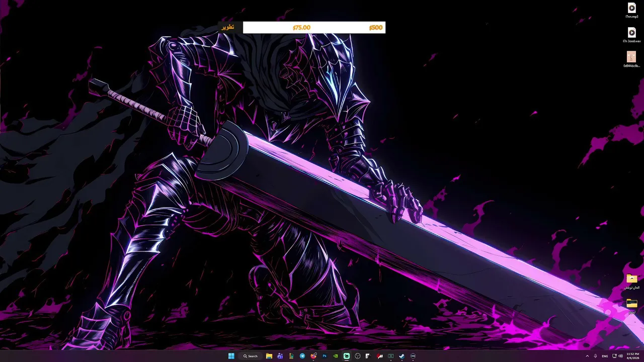Click the taskbar Search box
The image size is (644, 362).
pos(251,356)
